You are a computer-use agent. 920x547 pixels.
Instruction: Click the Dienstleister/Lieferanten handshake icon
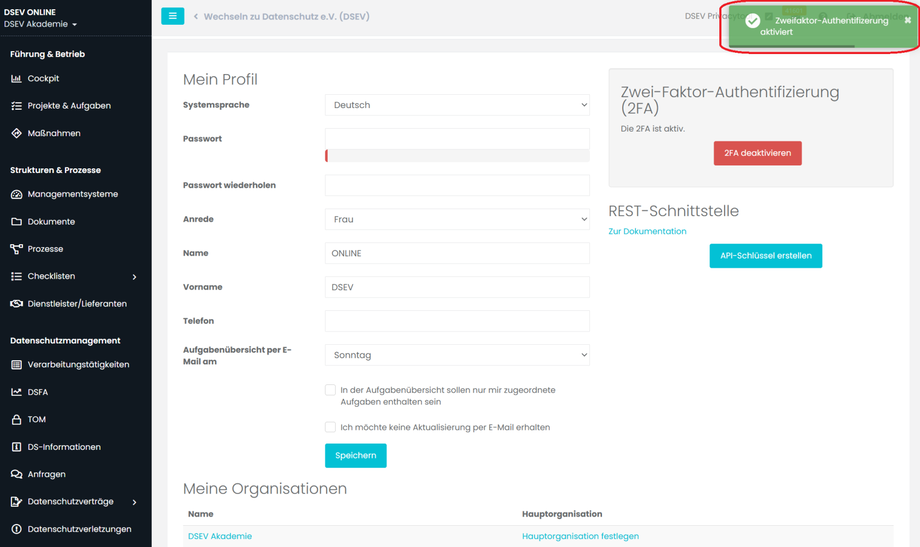click(x=16, y=303)
